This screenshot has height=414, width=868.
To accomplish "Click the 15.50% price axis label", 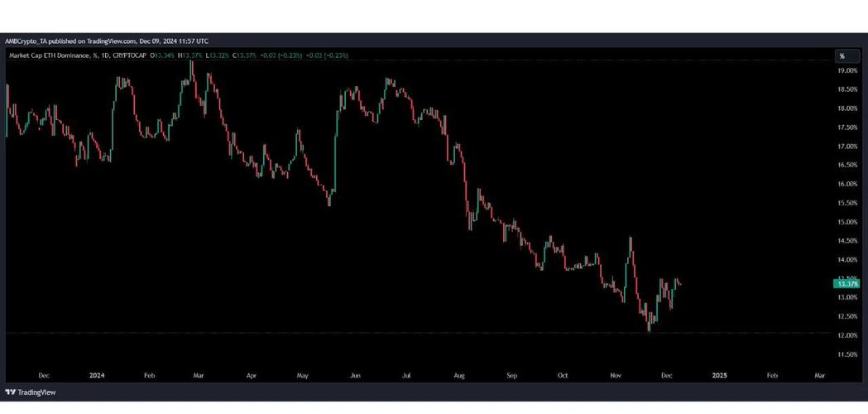I will [847, 204].
